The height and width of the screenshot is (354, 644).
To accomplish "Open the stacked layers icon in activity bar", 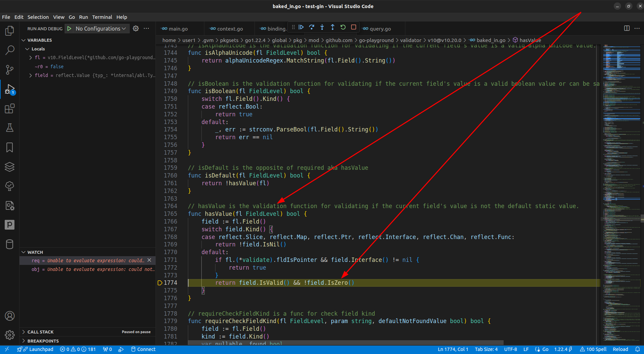I will tap(9, 167).
